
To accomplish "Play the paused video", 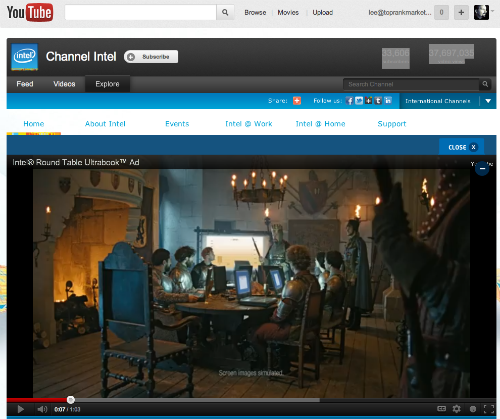I will [x=21, y=409].
